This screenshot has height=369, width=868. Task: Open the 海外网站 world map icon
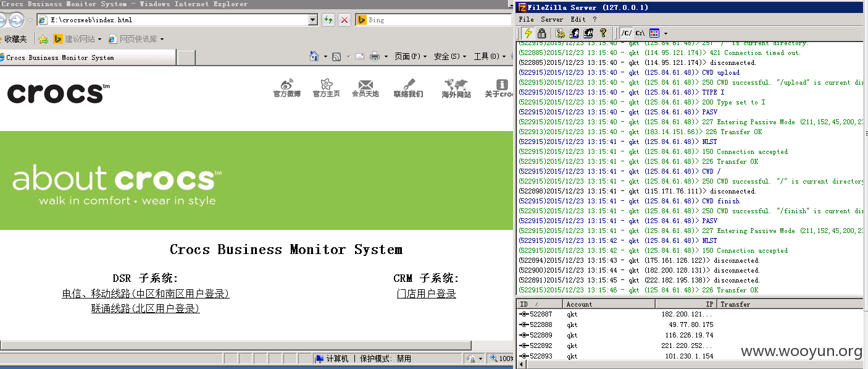(456, 88)
